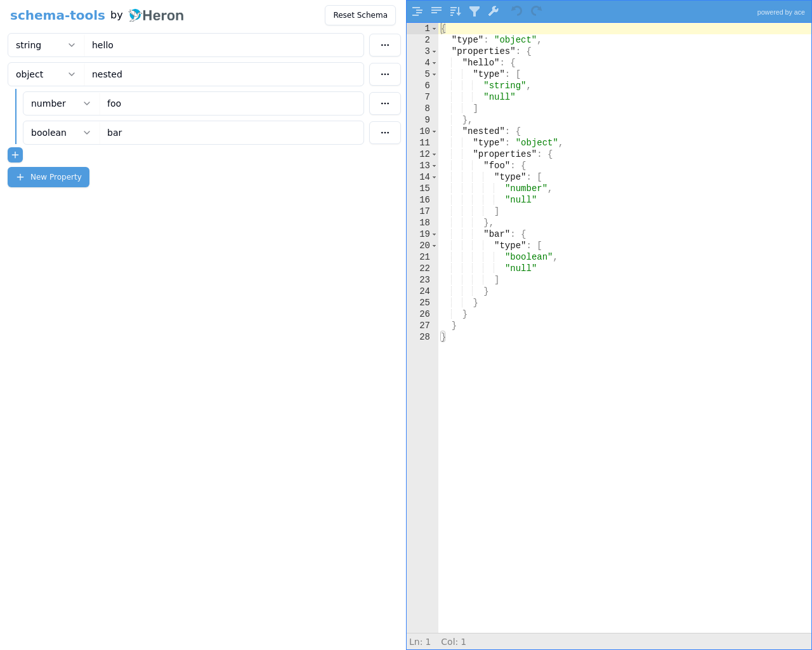The image size is (812, 650).
Task: Click line number 28 in the gutter
Action: click(x=424, y=337)
